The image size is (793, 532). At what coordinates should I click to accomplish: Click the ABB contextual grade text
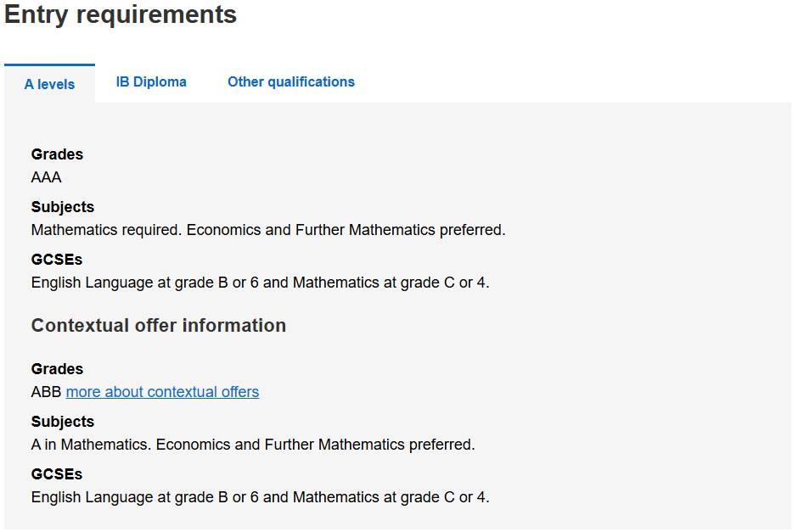(47, 392)
